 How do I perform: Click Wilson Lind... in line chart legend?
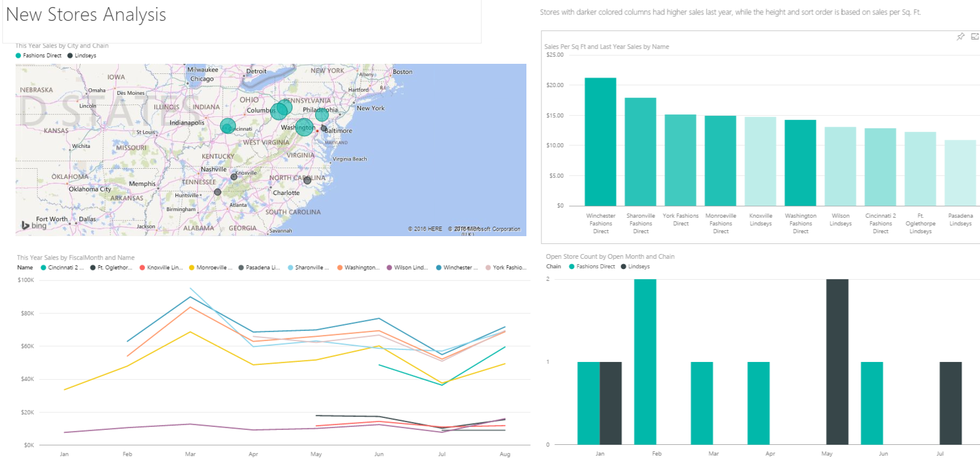408,268
